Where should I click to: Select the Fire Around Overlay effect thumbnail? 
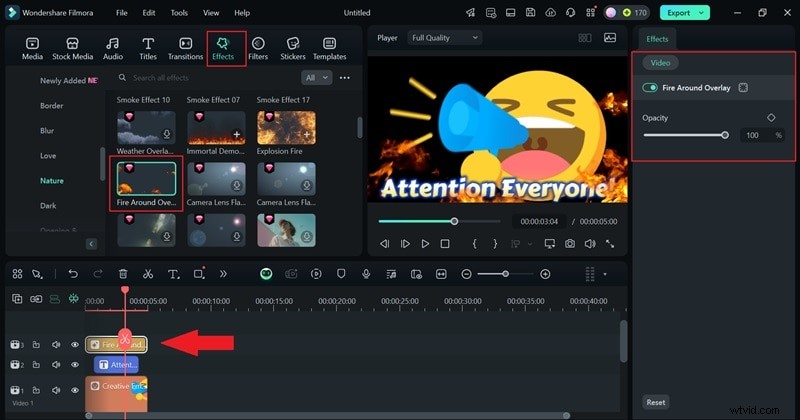click(146, 179)
